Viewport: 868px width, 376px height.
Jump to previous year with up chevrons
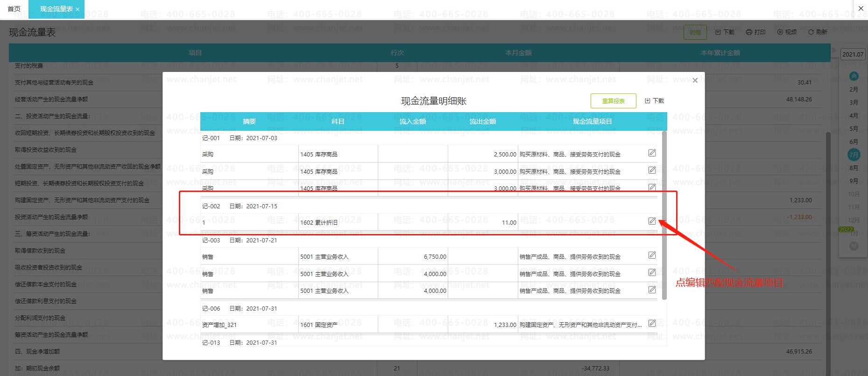point(854,76)
